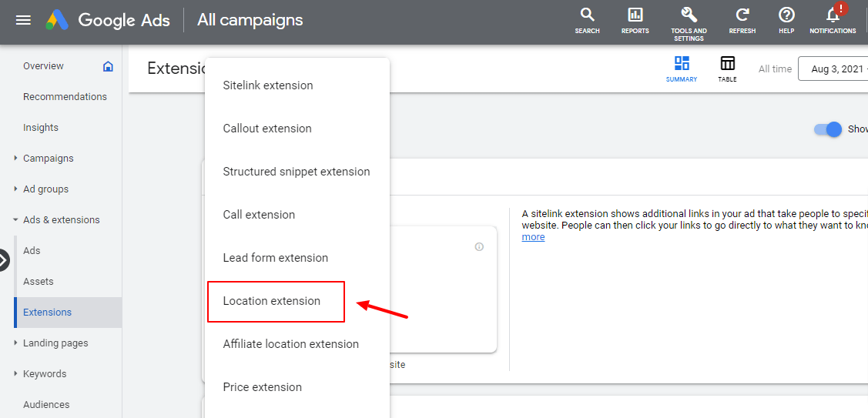The image size is (868, 418).
Task: Click the 'more' link in description
Action: point(533,237)
